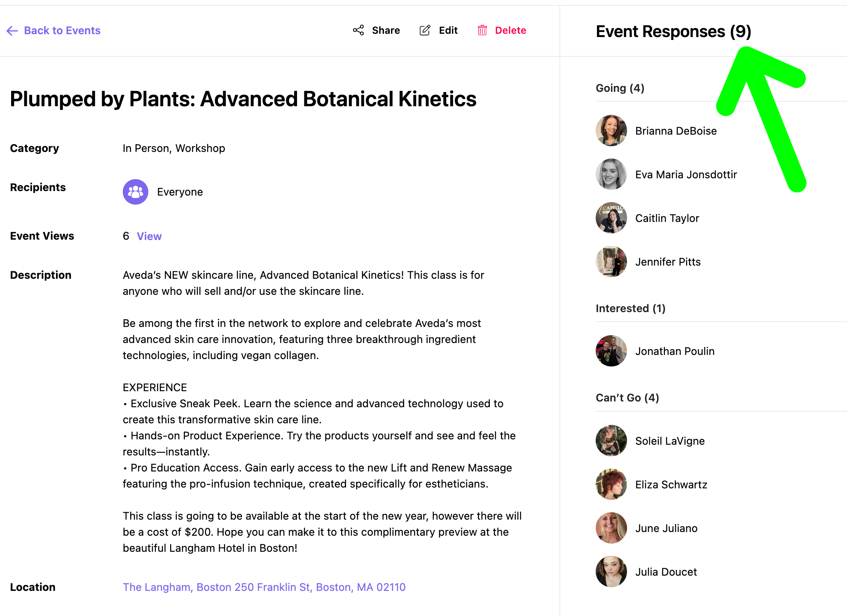Screen dimensions: 847x616
Task: Click Caitlin Taylor's profile picture
Action: (611, 218)
